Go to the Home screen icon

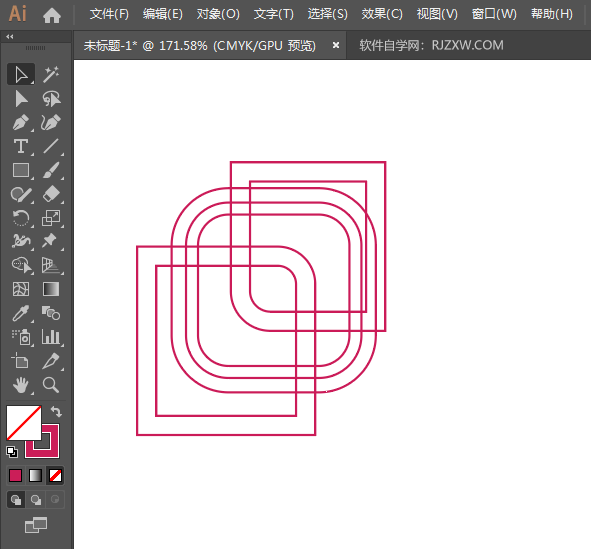52,15
